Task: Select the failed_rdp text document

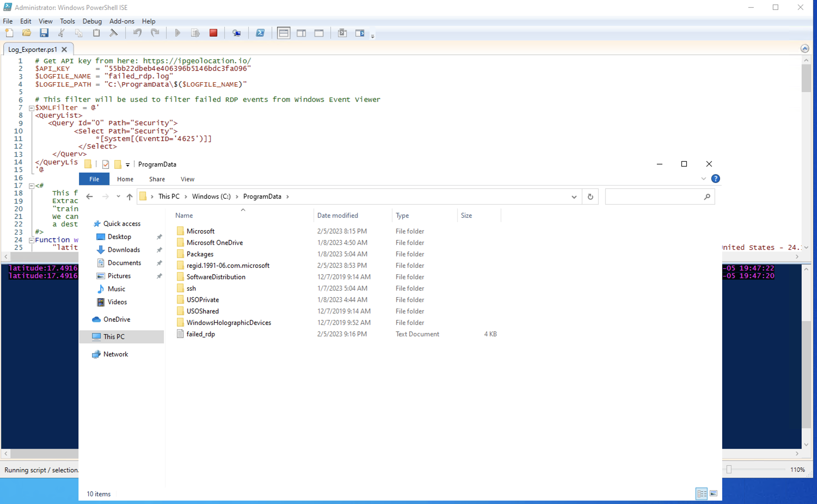Action: [x=201, y=334]
